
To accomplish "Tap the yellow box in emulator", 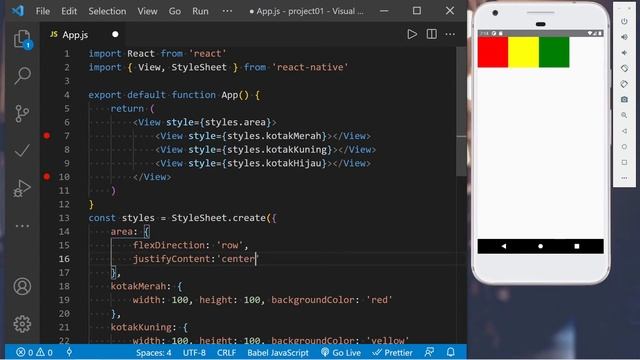I will click(x=524, y=52).
